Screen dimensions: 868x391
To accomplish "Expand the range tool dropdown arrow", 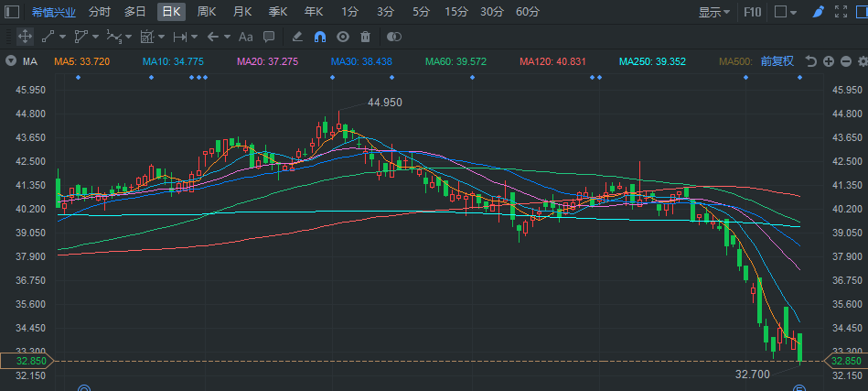I will (x=194, y=38).
